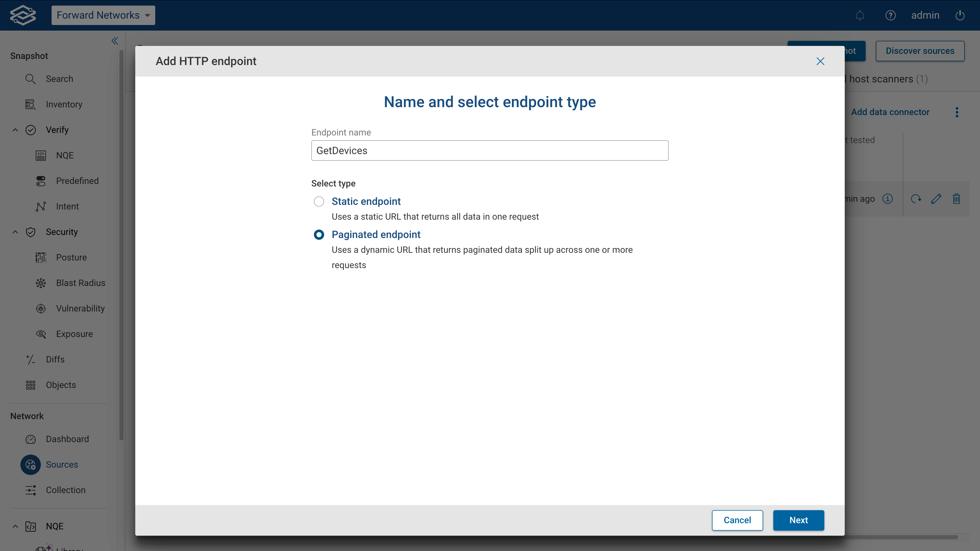Viewport: 980px width, 551px height.
Task: Open the Sources page icon
Action: (30, 464)
